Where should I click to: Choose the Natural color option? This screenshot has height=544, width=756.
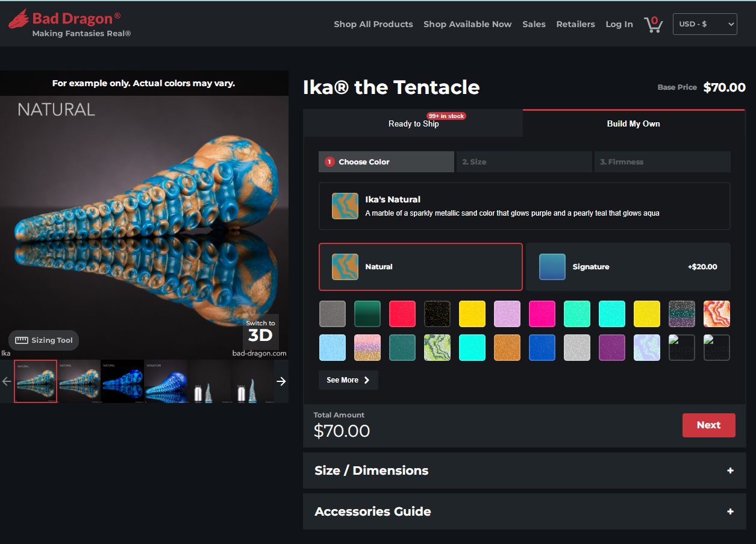pyautogui.click(x=420, y=267)
